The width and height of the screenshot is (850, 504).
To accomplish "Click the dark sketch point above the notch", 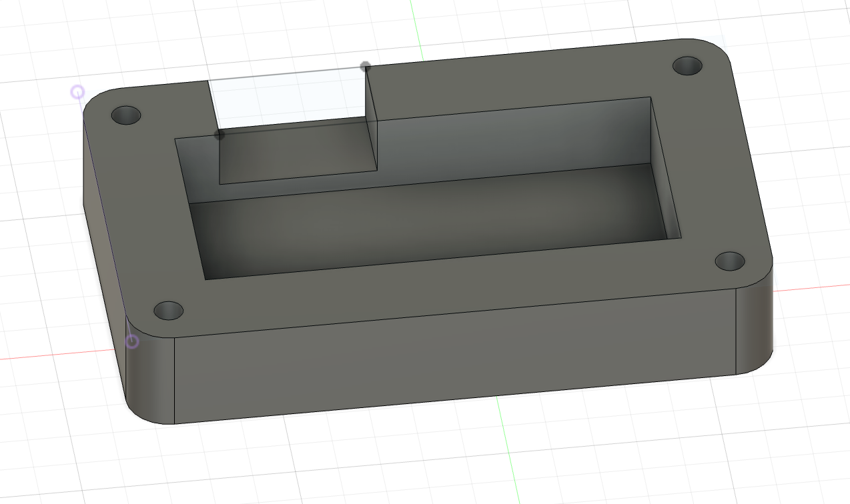I will (366, 67).
